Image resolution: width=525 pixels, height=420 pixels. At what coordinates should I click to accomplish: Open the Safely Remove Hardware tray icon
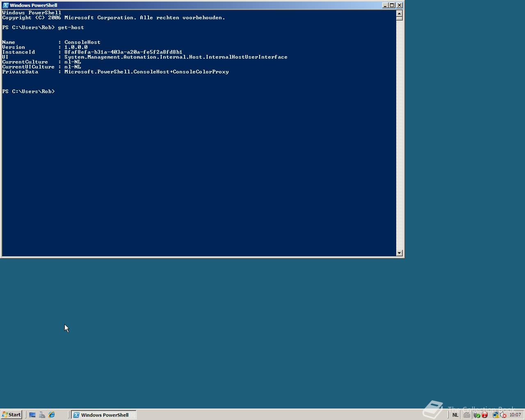click(477, 415)
